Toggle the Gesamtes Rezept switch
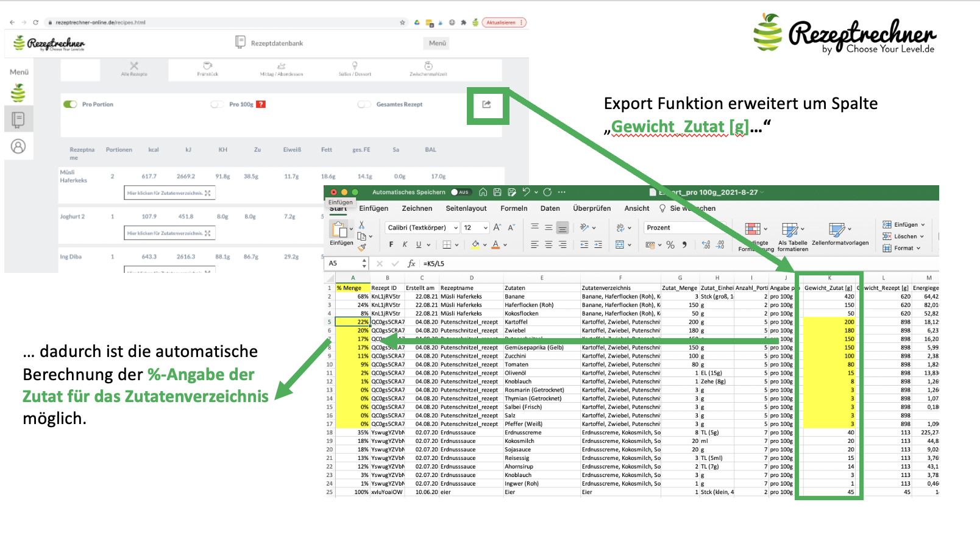Image resolution: width=980 pixels, height=541 pixels. click(364, 104)
